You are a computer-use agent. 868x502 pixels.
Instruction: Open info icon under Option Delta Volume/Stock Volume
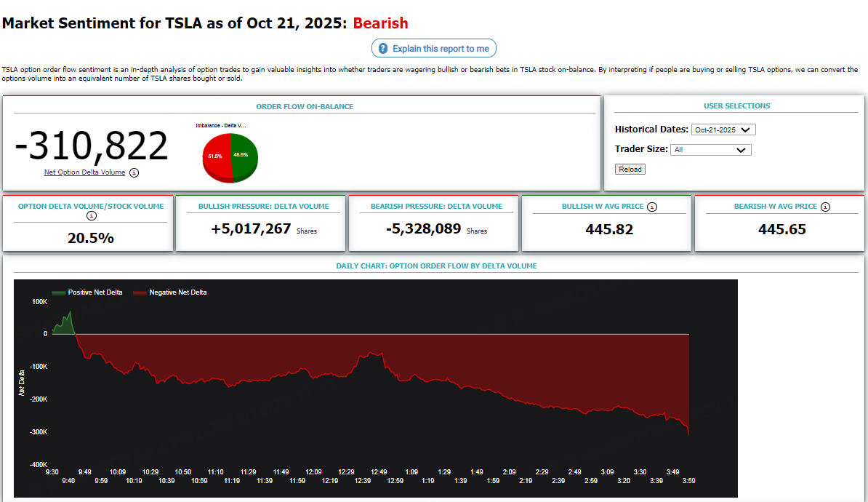tap(91, 216)
